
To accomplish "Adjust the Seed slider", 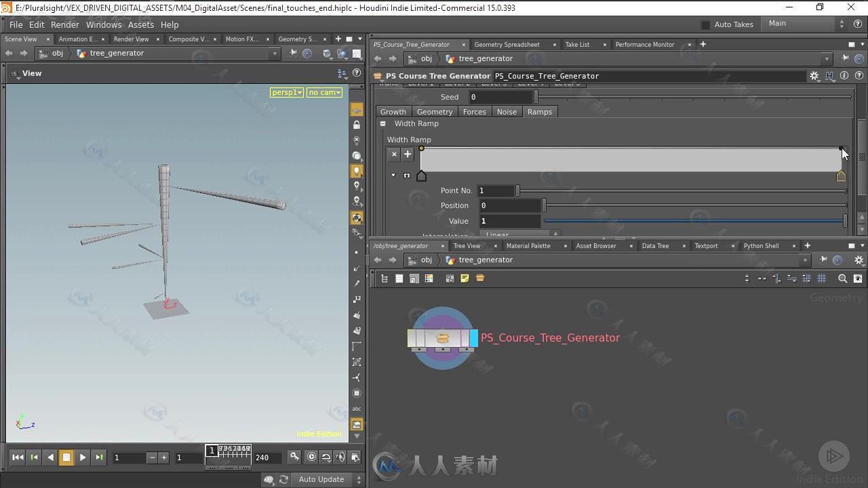I will (693, 97).
